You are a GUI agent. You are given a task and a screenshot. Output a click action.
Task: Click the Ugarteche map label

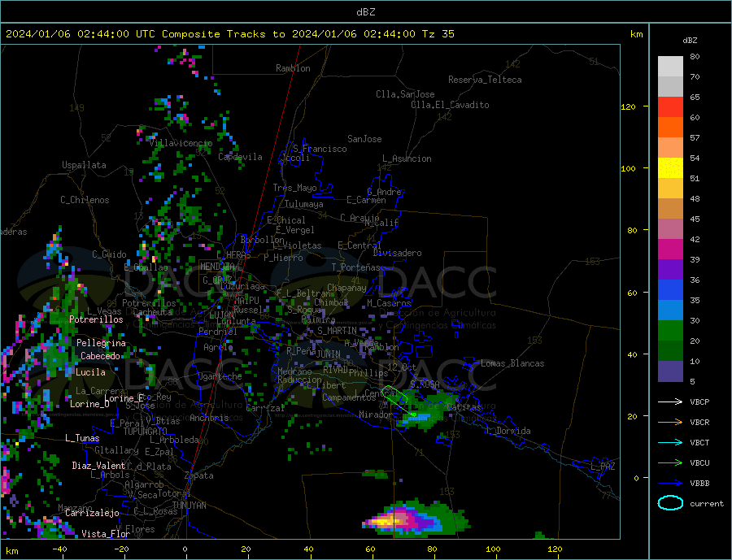[220, 376]
